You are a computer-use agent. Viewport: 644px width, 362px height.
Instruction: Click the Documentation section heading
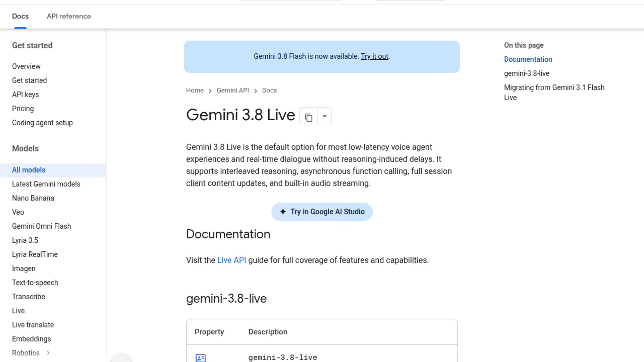(228, 234)
